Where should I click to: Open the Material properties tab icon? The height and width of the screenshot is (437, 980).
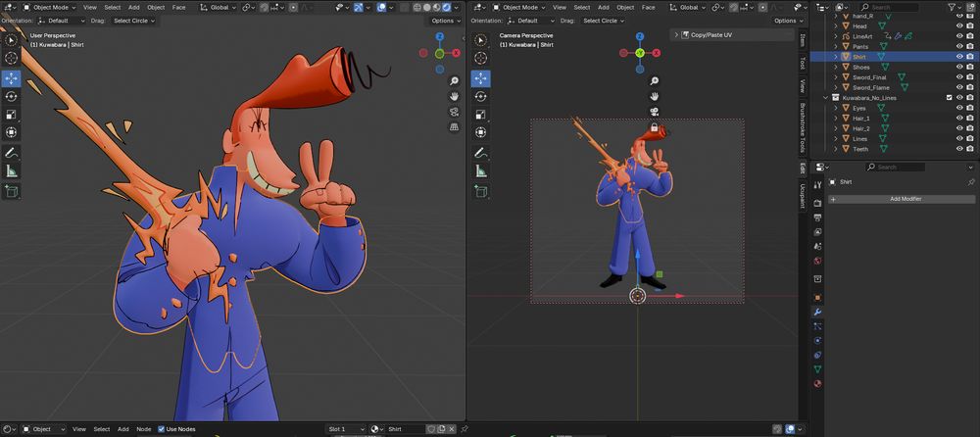pos(817,383)
